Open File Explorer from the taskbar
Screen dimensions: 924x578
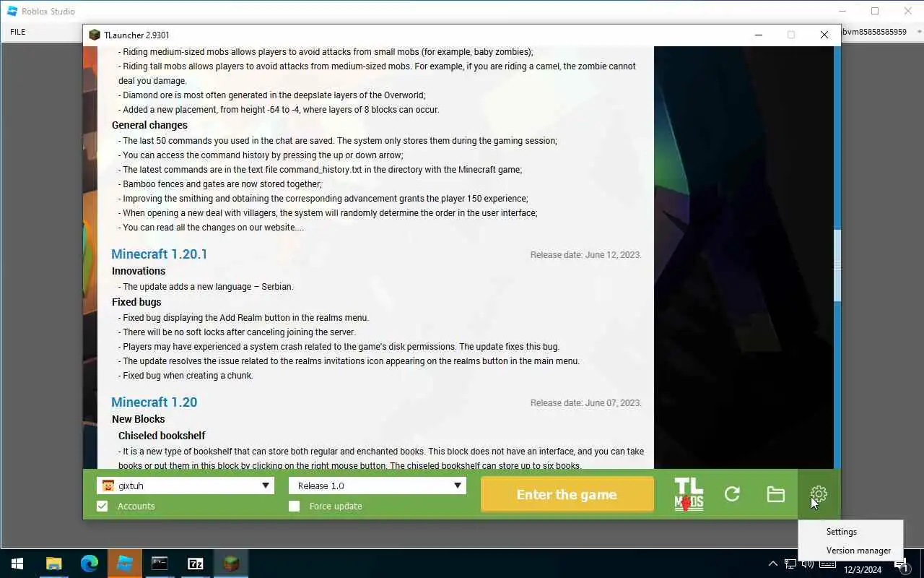(x=53, y=564)
